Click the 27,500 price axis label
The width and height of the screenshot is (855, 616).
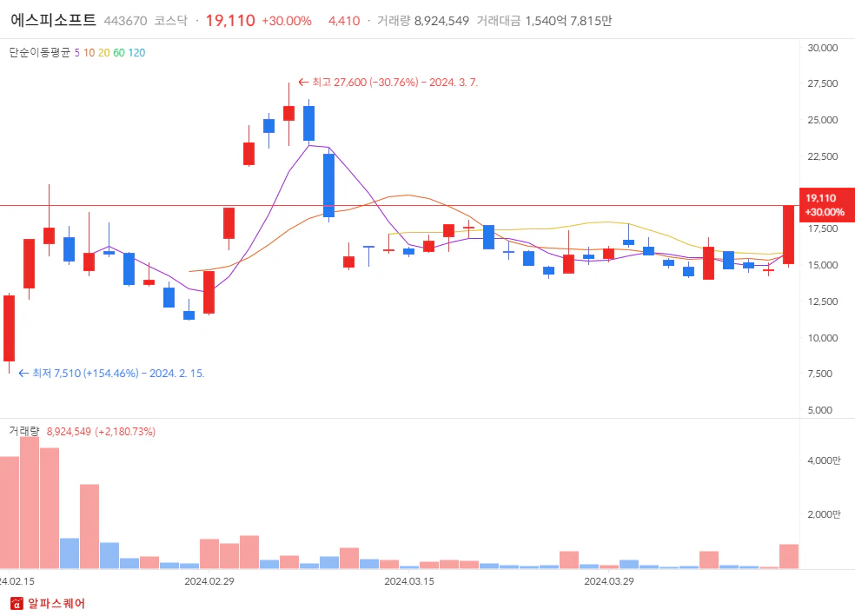[822, 83]
